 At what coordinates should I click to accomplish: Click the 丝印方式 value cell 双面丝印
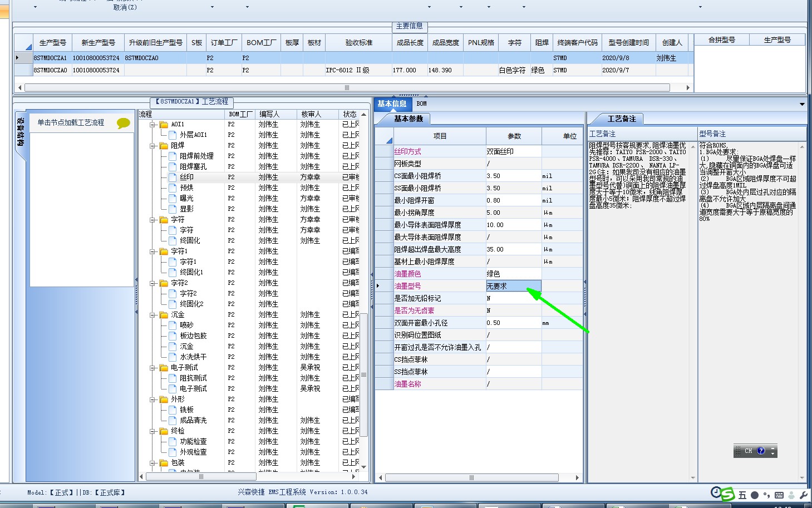tap(514, 151)
